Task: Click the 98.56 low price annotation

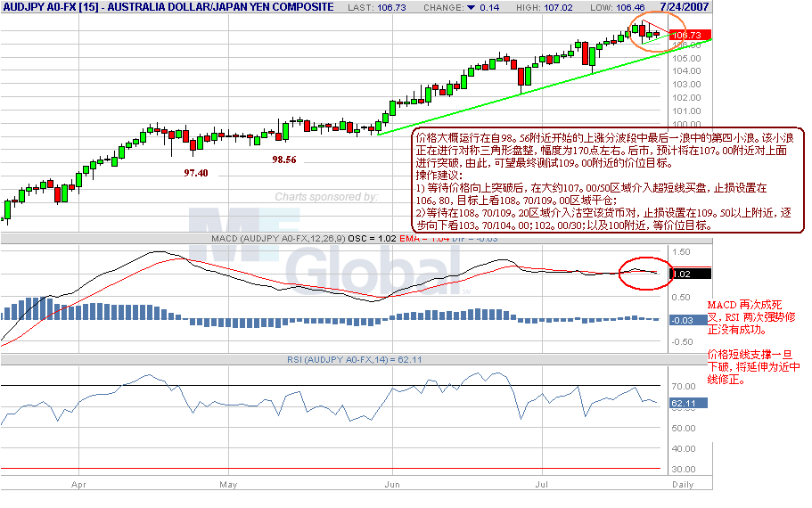Action: tap(284, 160)
